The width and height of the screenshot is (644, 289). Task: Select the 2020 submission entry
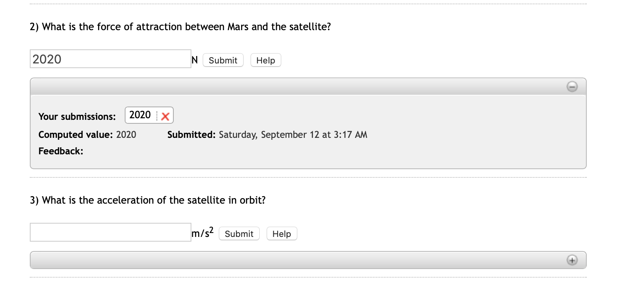(140, 115)
